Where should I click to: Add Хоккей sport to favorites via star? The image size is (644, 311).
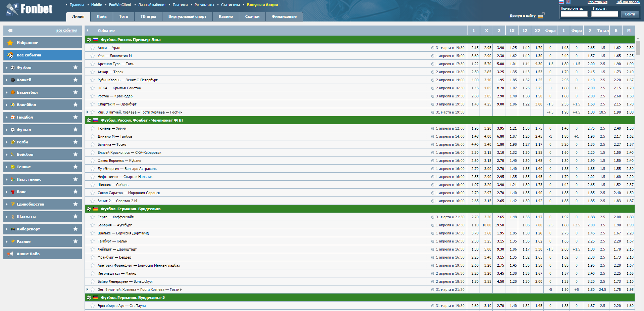[x=76, y=80]
